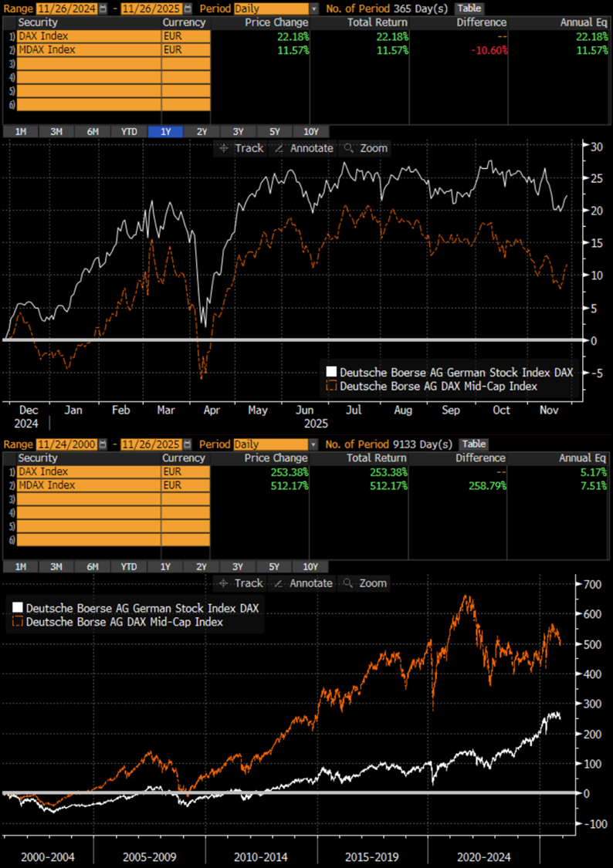Open calendar picker beside 11/24/2000 start date

click(x=103, y=444)
